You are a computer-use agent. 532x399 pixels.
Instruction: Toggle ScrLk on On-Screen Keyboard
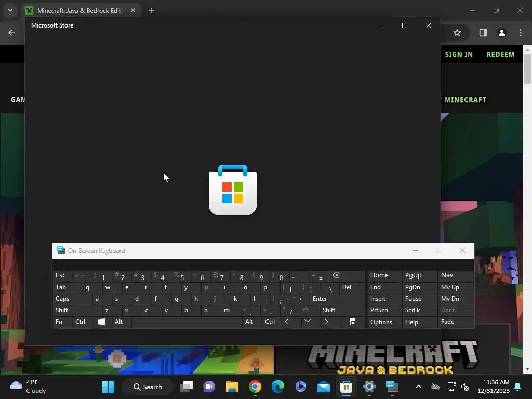click(x=419, y=310)
